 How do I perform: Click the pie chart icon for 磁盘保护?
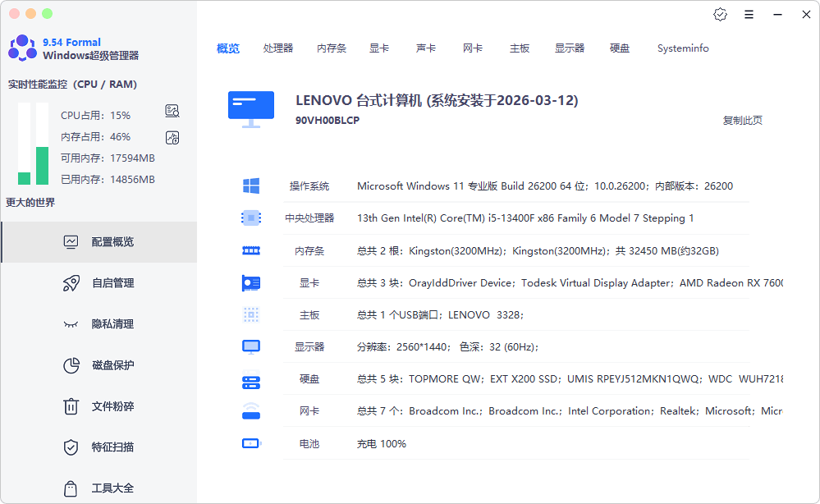coord(71,365)
